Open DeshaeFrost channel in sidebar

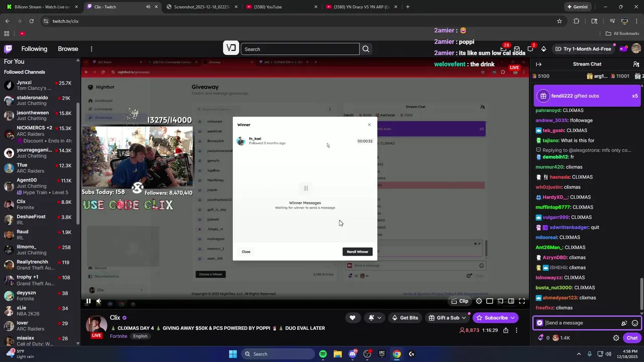tap(40, 220)
